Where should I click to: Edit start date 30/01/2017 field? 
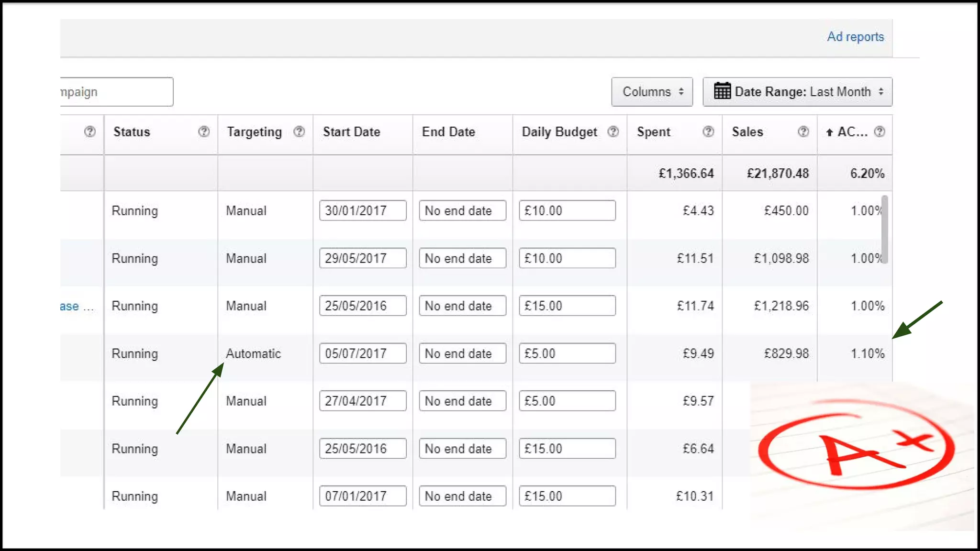click(x=363, y=210)
